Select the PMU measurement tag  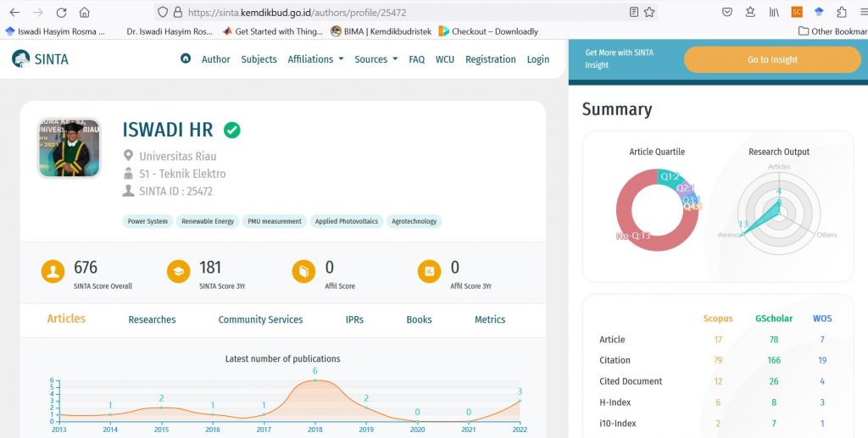pos(275,221)
